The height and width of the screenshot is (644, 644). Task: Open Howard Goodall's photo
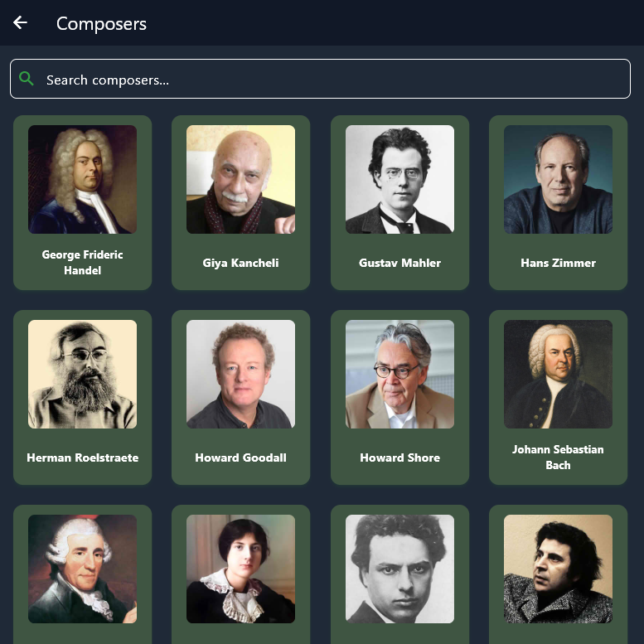pyautogui.click(x=240, y=374)
